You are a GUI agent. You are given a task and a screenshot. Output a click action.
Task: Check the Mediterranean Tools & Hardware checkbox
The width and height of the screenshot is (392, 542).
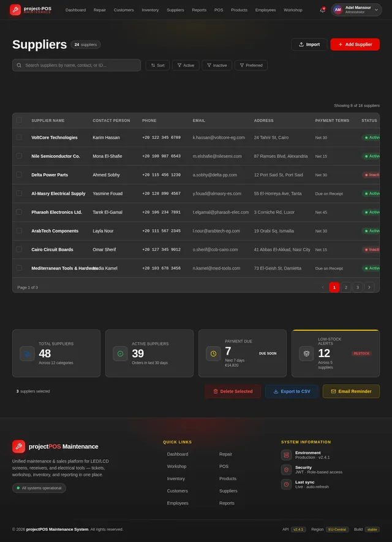19,268
